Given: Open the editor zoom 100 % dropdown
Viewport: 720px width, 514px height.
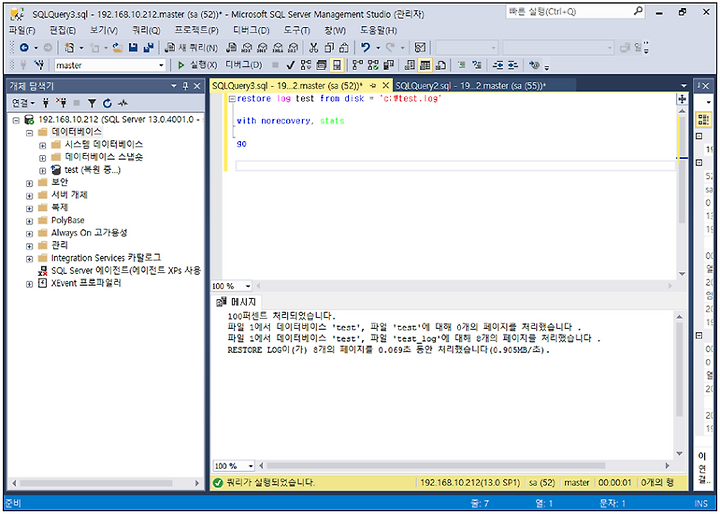Looking at the screenshot, I should [x=248, y=286].
